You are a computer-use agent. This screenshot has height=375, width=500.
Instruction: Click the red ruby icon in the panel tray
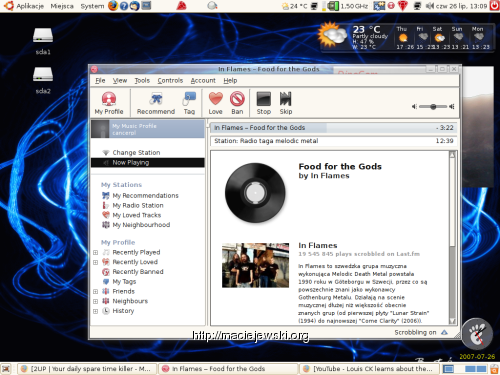coord(403,6)
